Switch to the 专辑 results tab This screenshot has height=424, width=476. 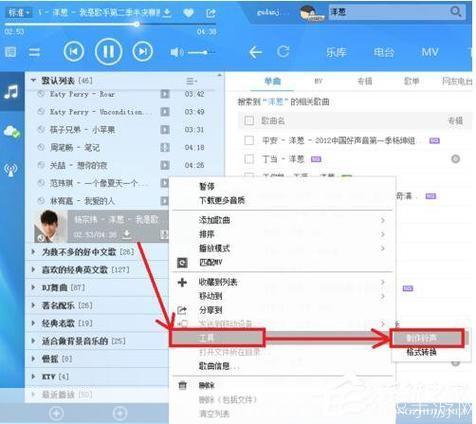coord(365,81)
